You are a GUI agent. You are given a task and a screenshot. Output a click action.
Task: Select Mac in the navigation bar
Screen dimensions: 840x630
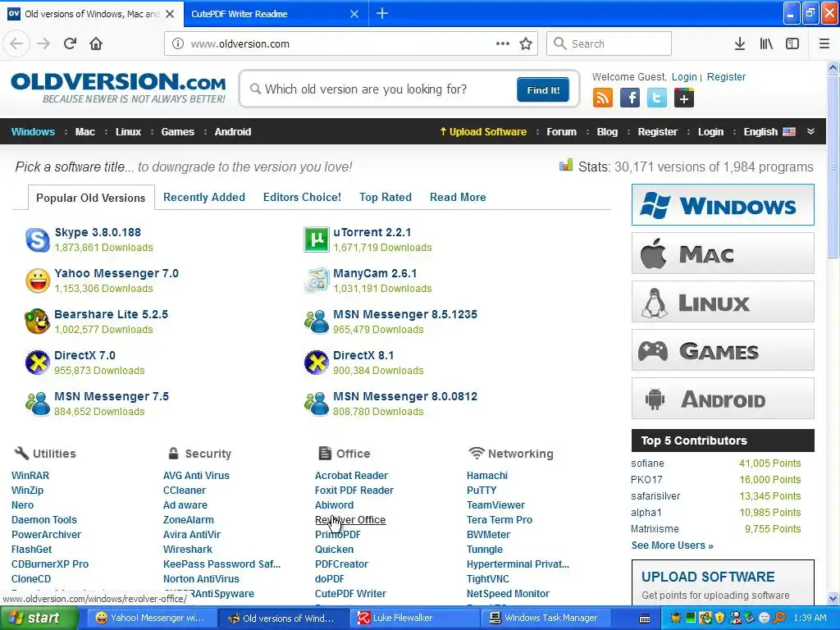pyautogui.click(x=85, y=132)
